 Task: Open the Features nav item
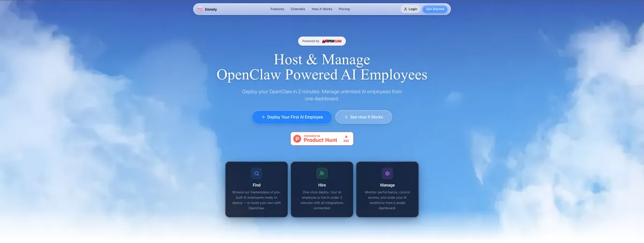(x=277, y=9)
